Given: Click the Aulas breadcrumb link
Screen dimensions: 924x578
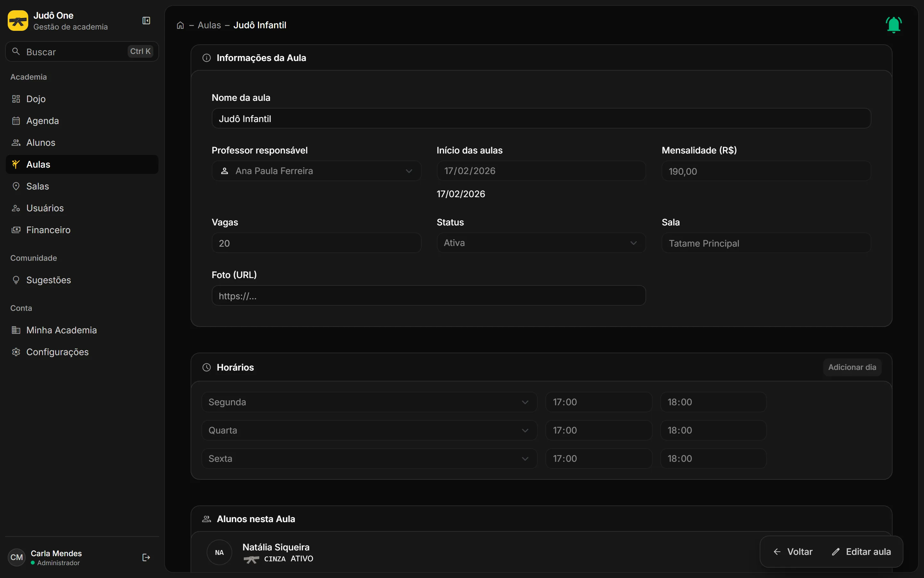Looking at the screenshot, I should [209, 25].
